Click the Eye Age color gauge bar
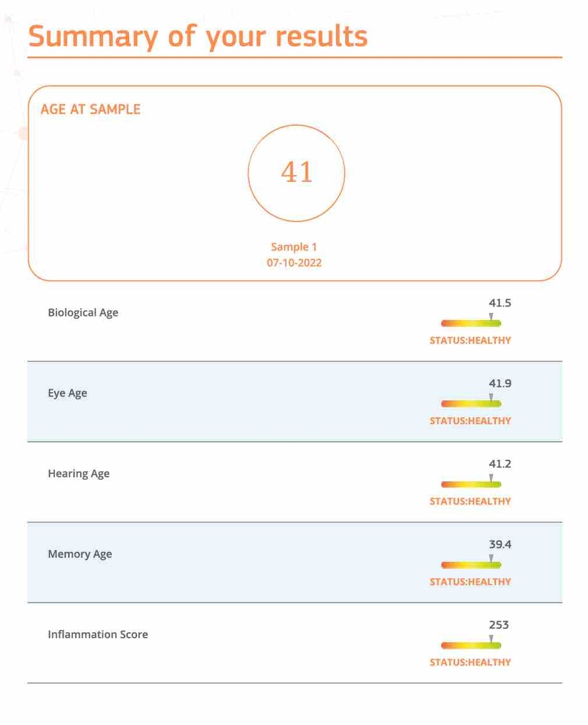This screenshot has height=725, width=588. tap(471, 404)
